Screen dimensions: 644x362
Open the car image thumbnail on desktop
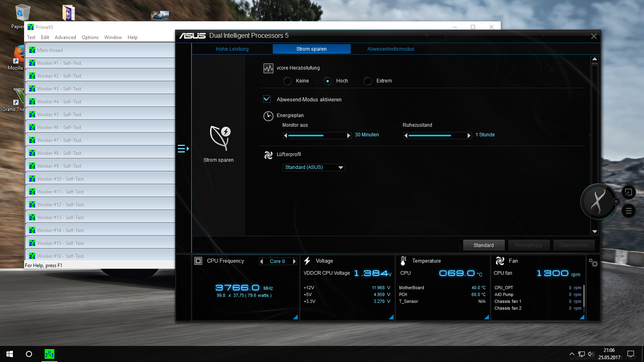[x=160, y=15]
